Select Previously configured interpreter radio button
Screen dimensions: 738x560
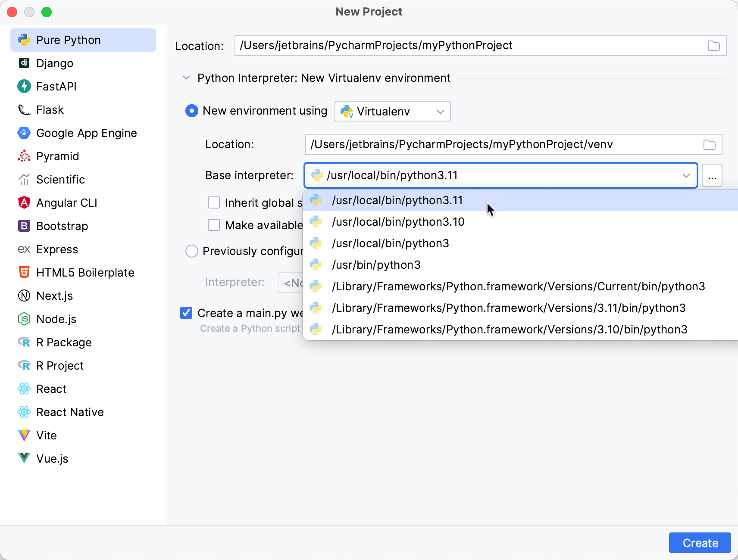point(192,251)
